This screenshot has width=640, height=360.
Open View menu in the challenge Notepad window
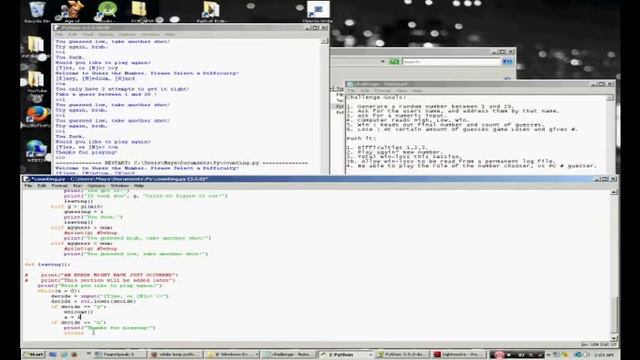[x=402, y=91]
